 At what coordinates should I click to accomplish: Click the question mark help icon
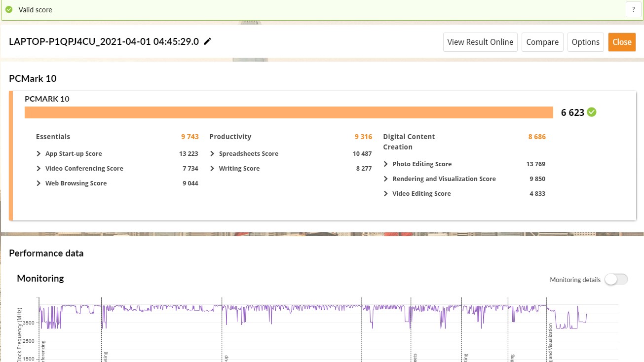(633, 10)
